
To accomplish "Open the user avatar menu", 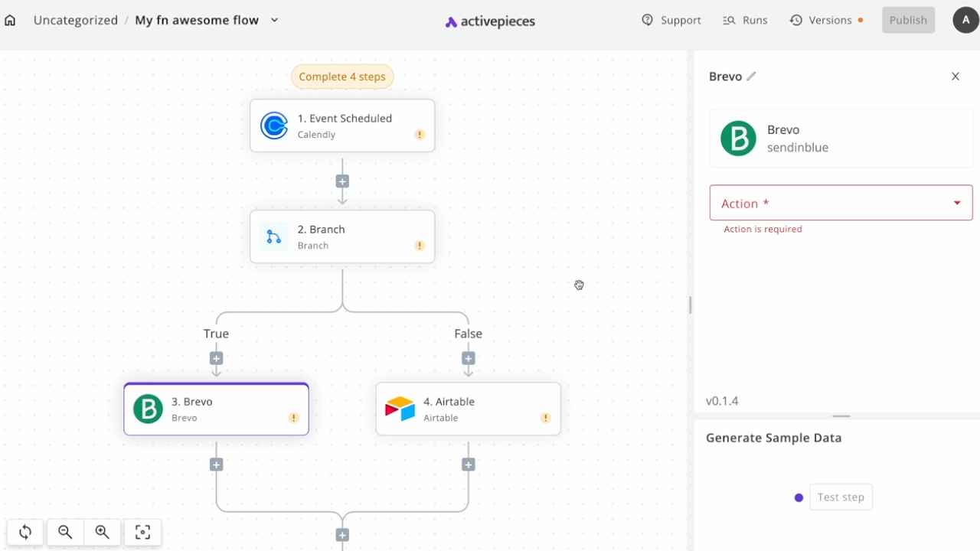I will click(x=965, y=21).
